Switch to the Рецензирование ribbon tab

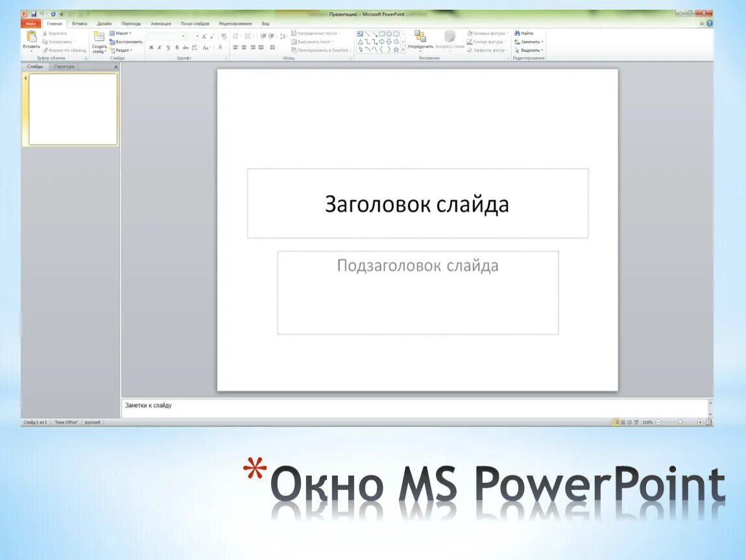pos(235,23)
